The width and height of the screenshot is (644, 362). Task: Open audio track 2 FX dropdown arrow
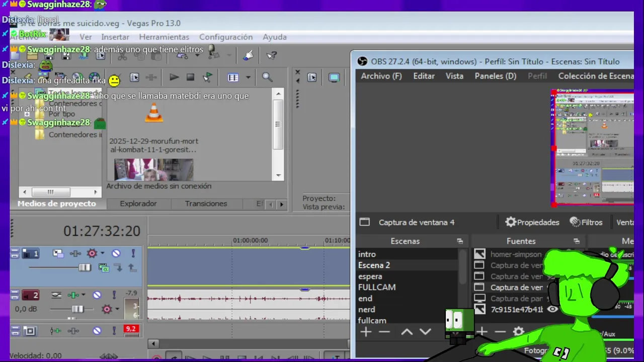coord(84,295)
